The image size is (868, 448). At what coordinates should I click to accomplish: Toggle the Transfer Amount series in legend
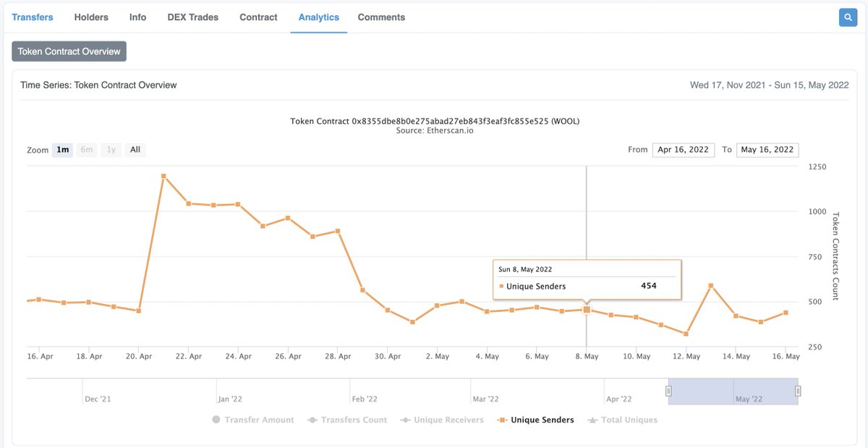tap(253, 420)
